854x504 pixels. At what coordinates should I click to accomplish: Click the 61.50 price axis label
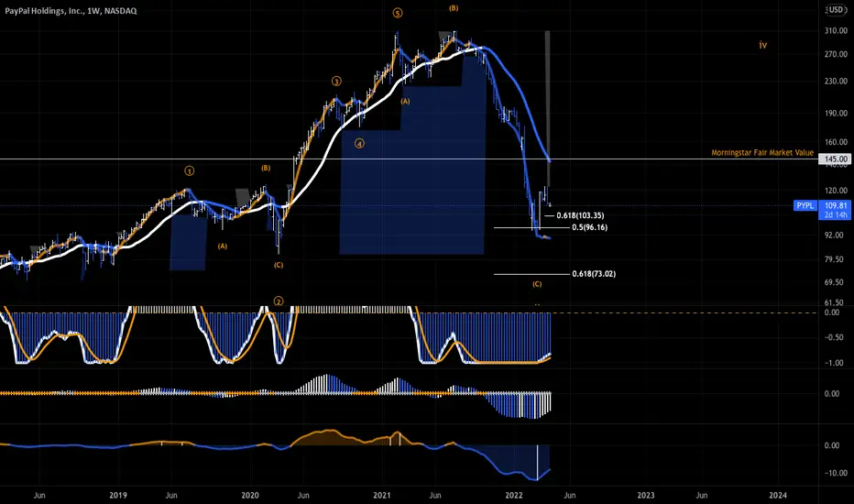pyautogui.click(x=834, y=303)
